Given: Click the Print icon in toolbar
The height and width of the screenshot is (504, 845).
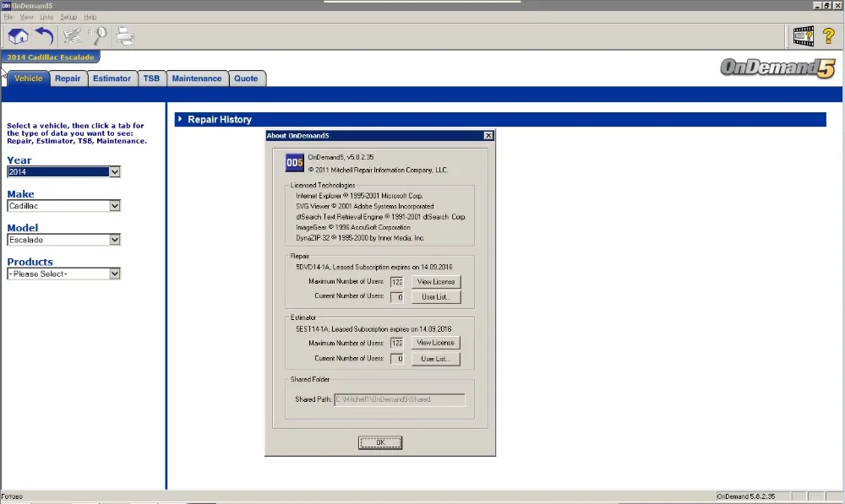Looking at the screenshot, I should coord(125,36).
